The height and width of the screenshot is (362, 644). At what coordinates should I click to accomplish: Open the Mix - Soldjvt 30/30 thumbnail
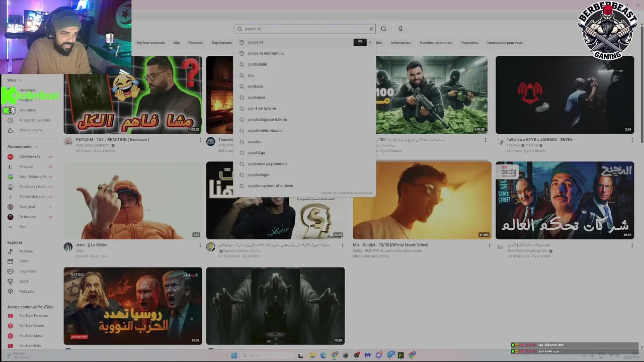click(422, 200)
